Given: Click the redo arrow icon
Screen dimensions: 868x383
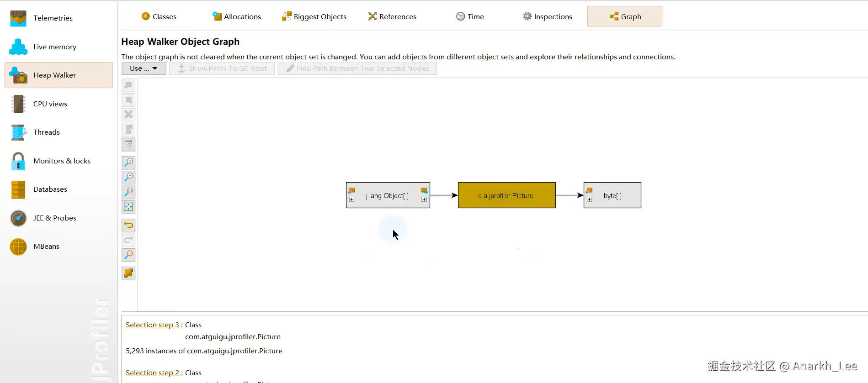Looking at the screenshot, I should tap(128, 240).
